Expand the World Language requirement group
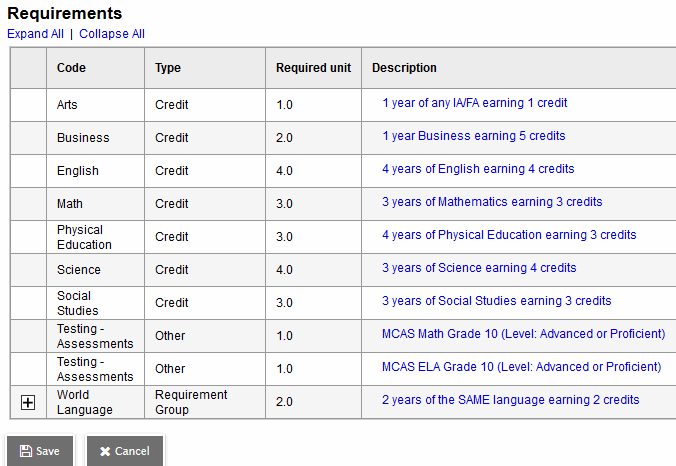The height and width of the screenshot is (466, 676). coord(28,402)
